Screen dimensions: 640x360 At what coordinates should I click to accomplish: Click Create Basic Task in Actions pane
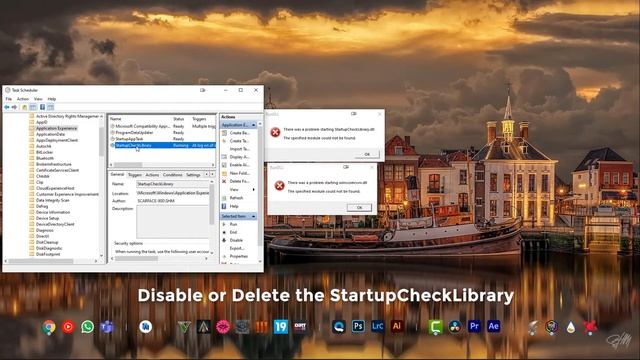(x=239, y=133)
